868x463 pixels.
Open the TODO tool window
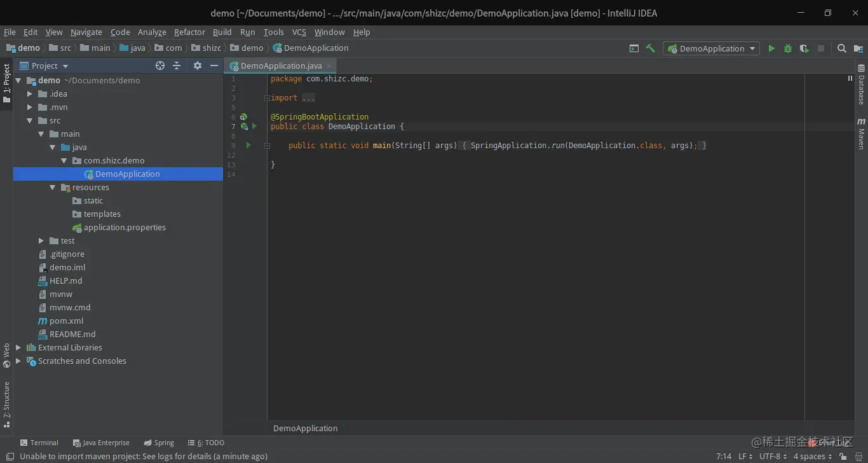pyautogui.click(x=206, y=443)
